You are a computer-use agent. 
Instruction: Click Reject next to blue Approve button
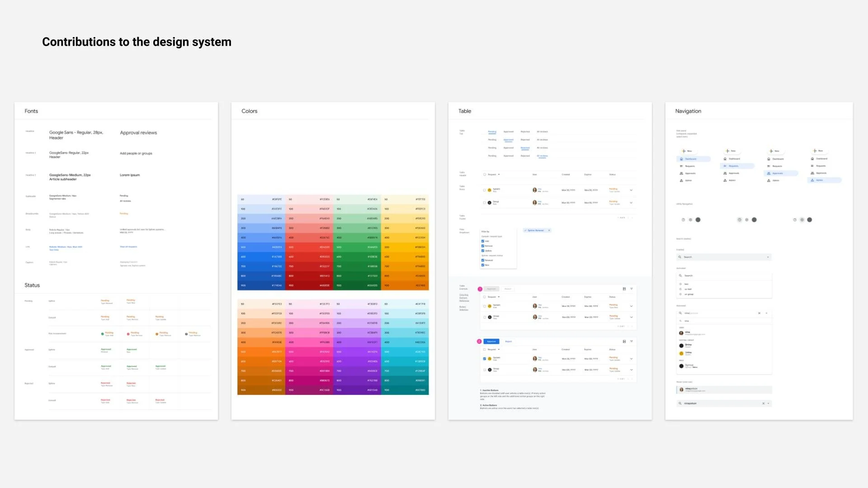(x=509, y=342)
